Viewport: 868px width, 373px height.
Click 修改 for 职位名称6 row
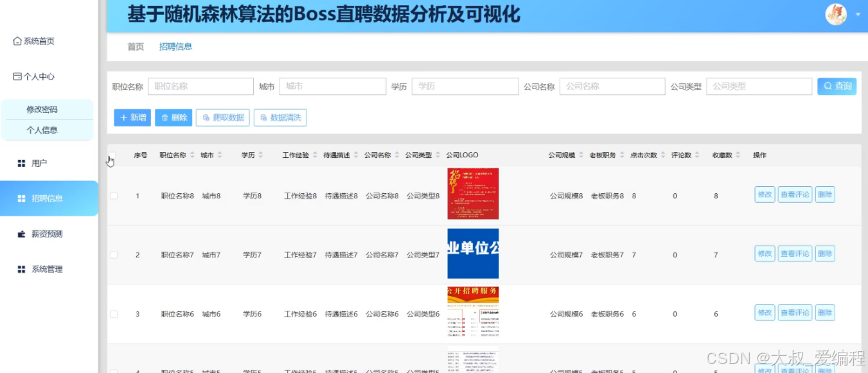click(x=765, y=313)
